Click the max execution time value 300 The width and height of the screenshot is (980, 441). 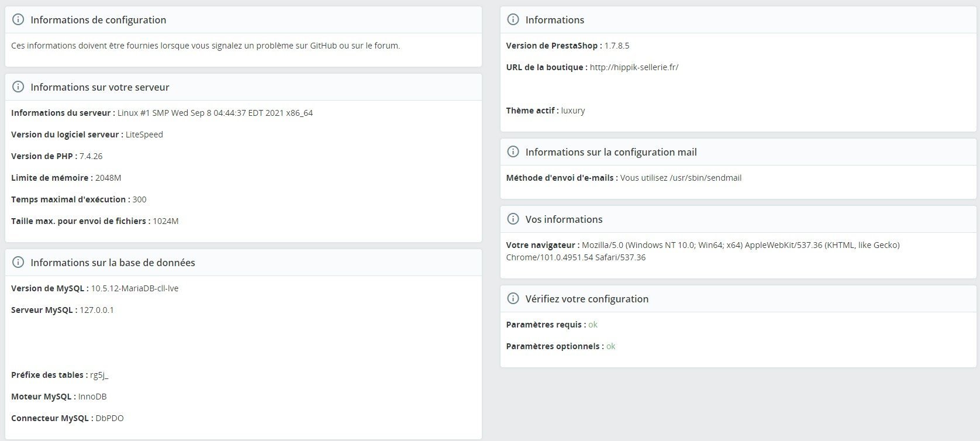pyautogui.click(x=140, y=199)
